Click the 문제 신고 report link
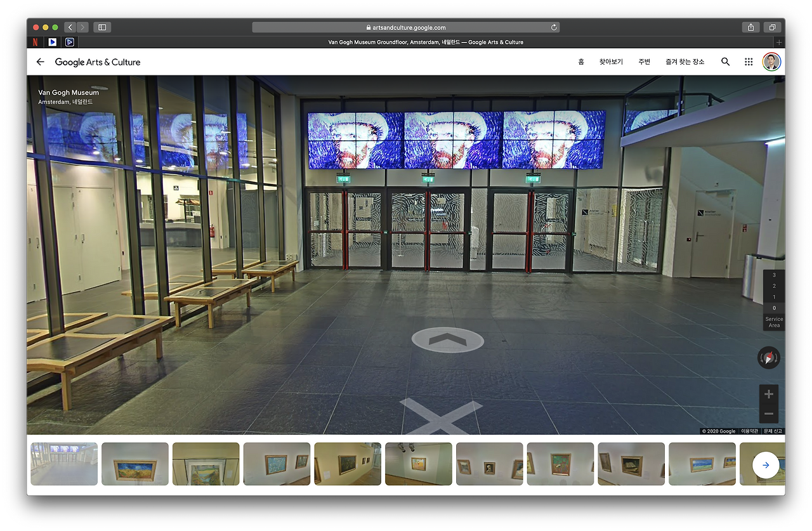 [773, 431]
